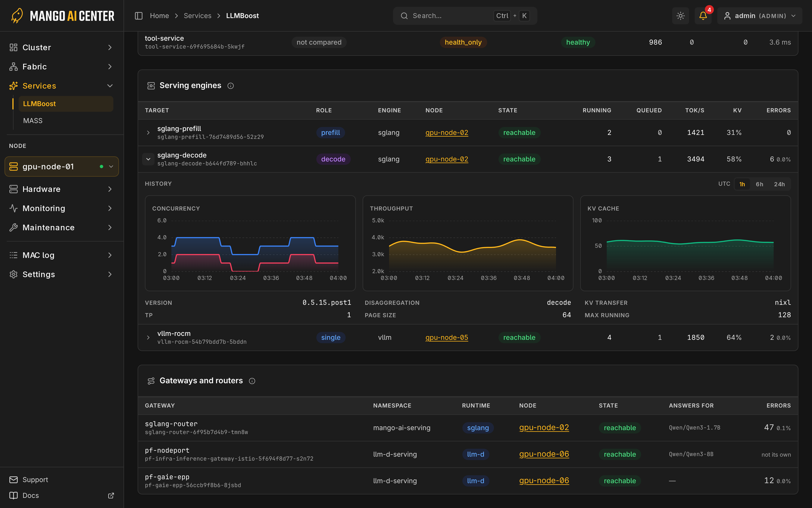This screenshot has width=812, height=508.
Task: Open gpu-node-02 link in sglang-prefill row
Action: click(447, 133)
